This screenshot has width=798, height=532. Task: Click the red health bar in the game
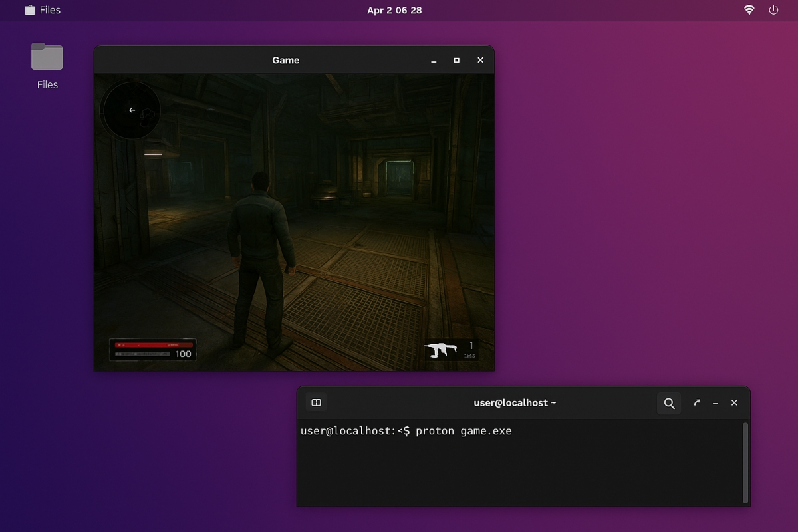[x=153, y=345]
